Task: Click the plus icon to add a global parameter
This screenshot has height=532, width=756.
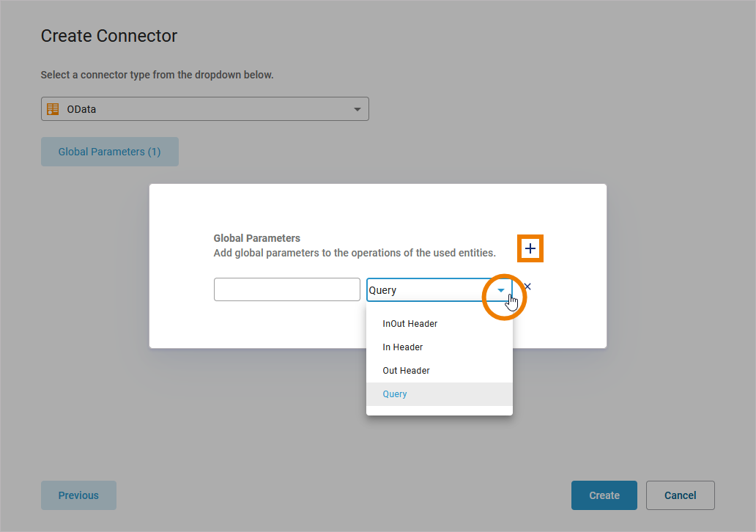Action: coord(530,249)
